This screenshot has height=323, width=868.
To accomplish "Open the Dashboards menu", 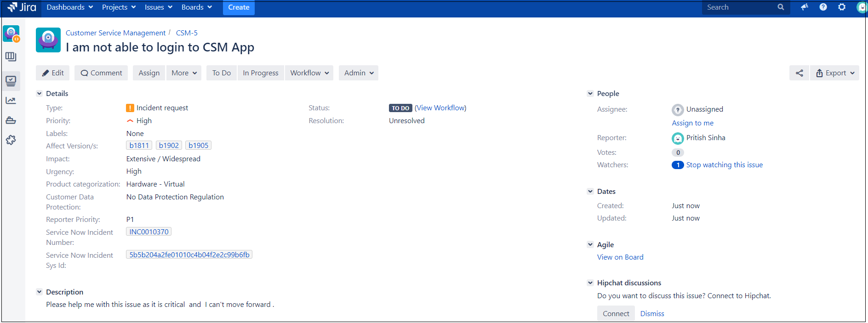I will 70,7.
